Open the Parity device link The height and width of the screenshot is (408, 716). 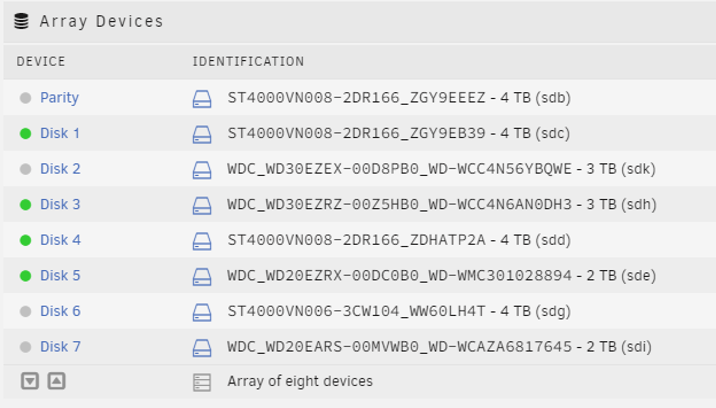[59, 97]
